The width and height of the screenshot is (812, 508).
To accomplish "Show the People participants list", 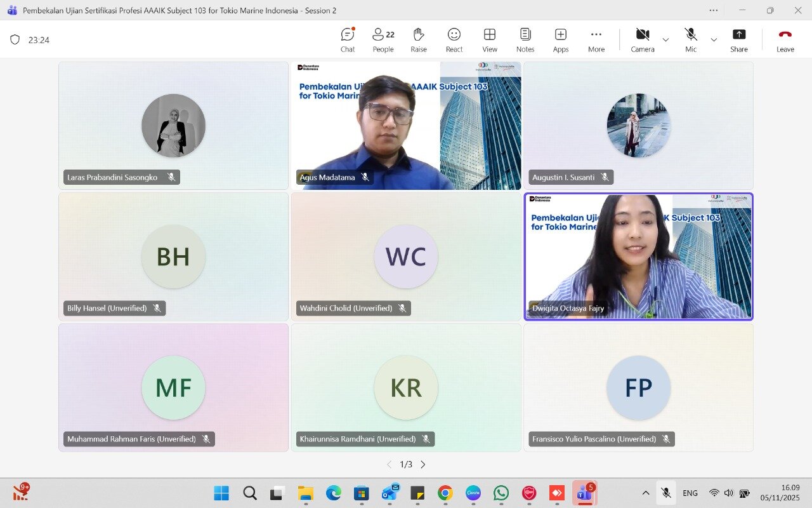I will pos(383,39).
